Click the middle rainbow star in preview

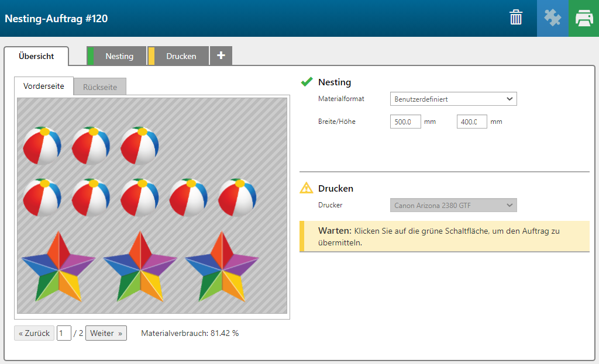[140, 266]
